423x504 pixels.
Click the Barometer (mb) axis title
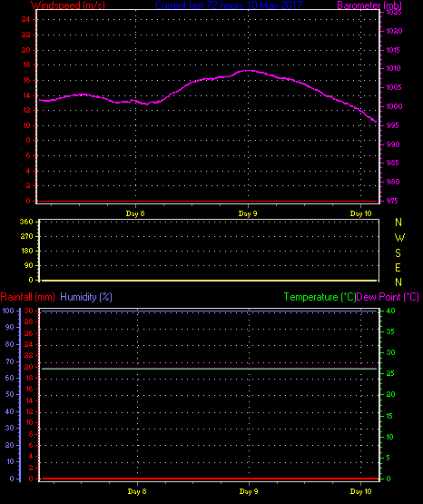[x=369, y=5]
